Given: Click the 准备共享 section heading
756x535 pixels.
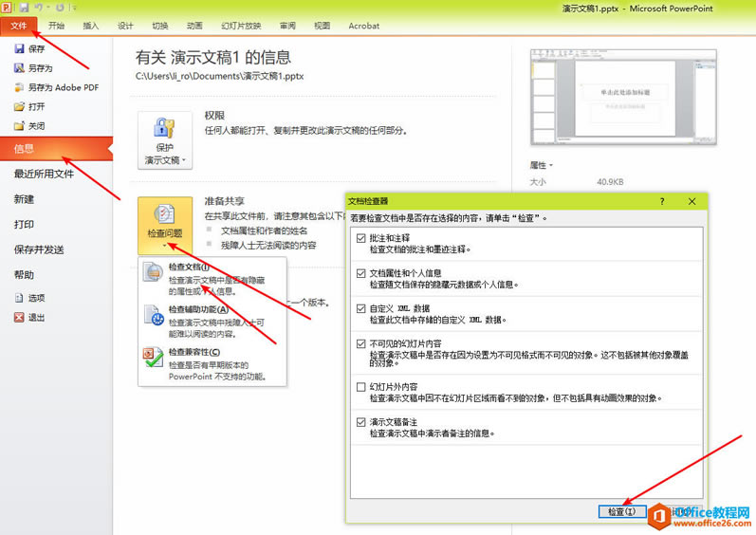Looking at the screenshot, I should point(224,201).
